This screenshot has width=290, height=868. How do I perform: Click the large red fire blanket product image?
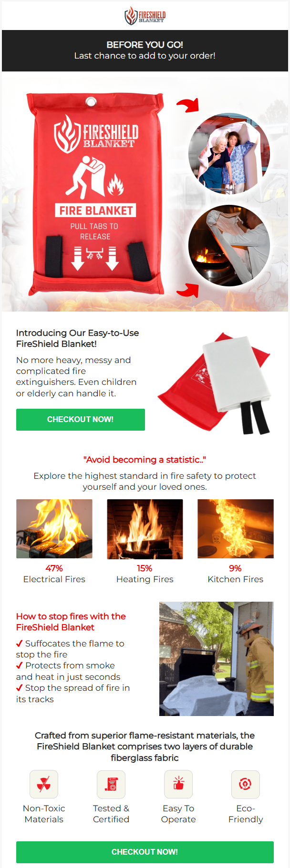(95, 194)
